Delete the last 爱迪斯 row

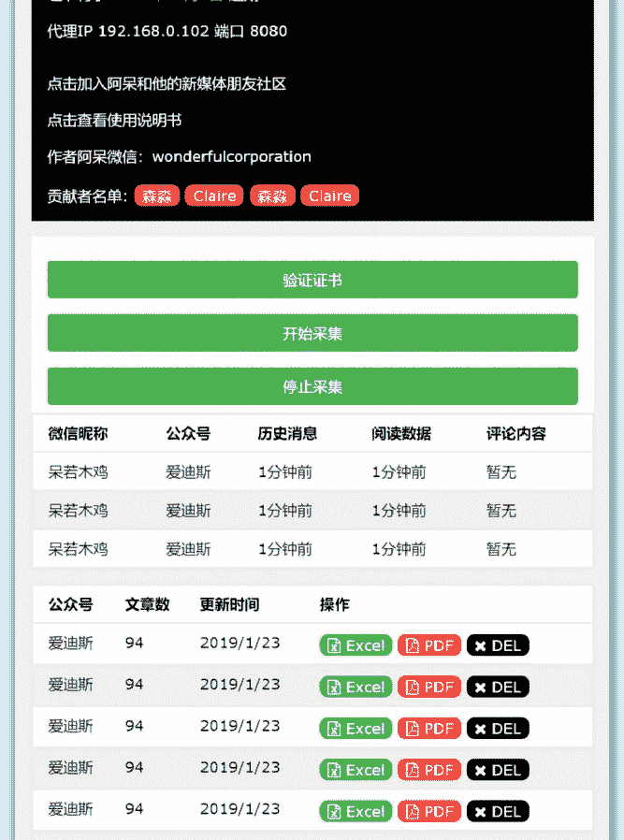point(498,811)
